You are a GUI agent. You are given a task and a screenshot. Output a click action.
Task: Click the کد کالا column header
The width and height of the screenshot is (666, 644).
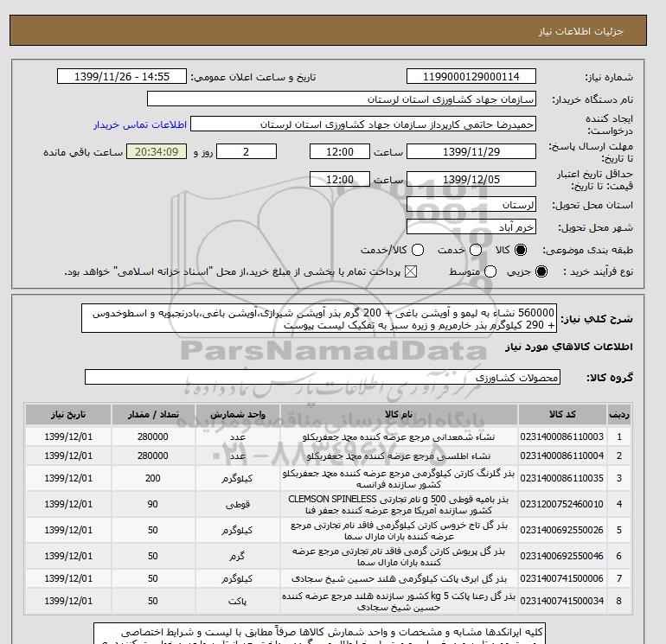(562, 414)
